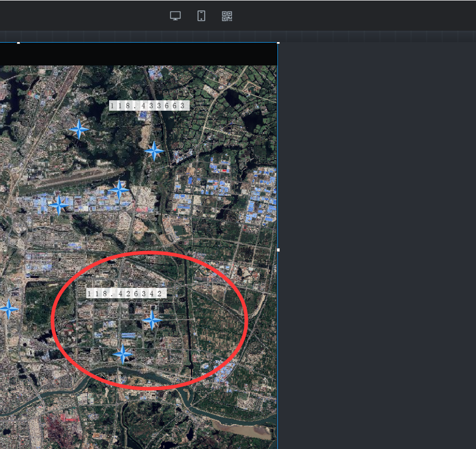Switch to desktop preview mode
This screenshot has height=449, width=476.
click(x=175, y=16)
